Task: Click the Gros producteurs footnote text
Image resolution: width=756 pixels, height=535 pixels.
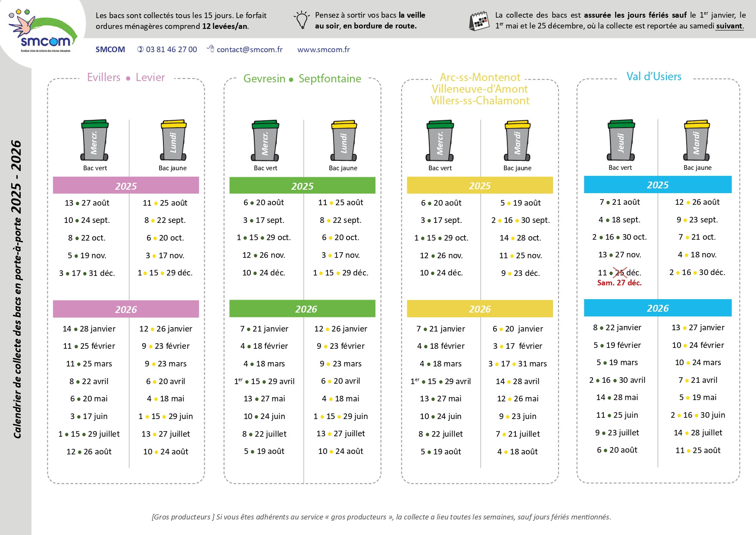Action: 381,516
